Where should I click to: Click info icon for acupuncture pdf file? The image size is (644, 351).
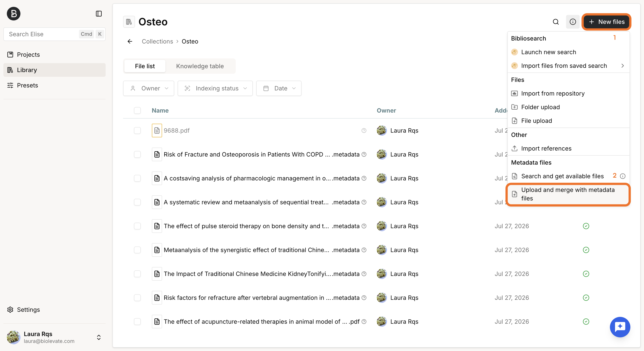pyautogui.click(x=364, y=321)
